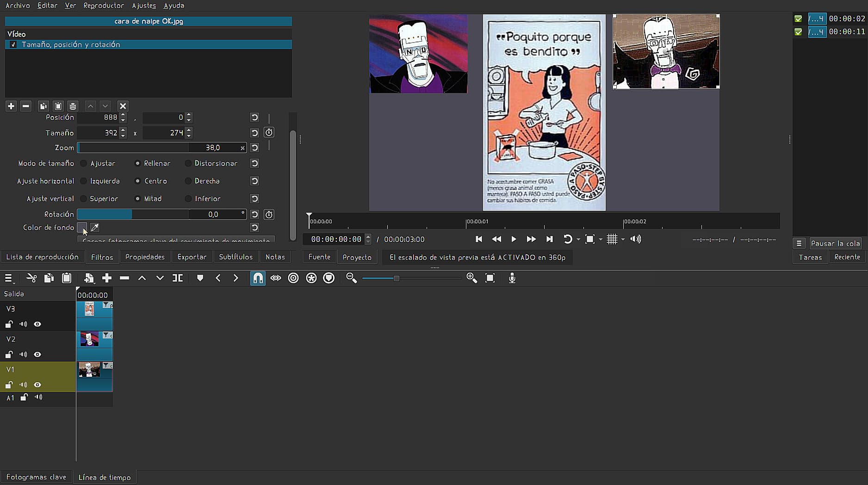Open the preview zoom dropdown arrow
The width and height of the screenshot is (868, 485).
[601, 239]
